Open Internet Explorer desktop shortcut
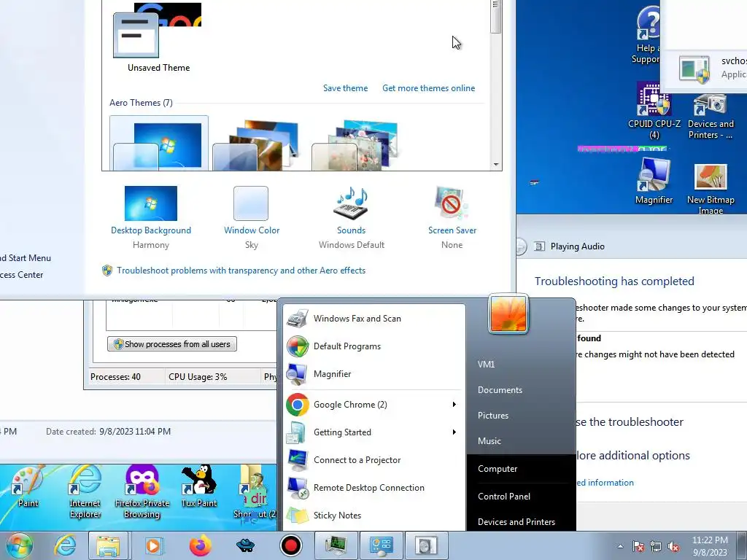This screenshot has width=747, height=560. [x=85, y=492]
